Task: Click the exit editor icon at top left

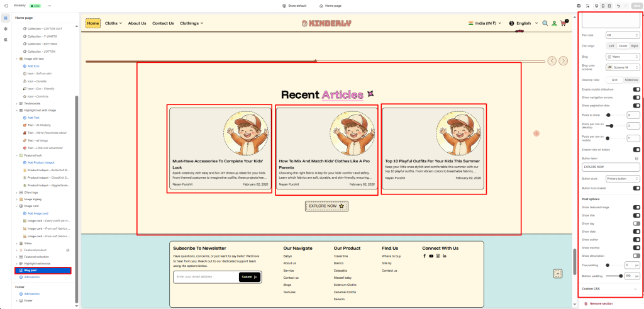Action: pyautogui.click(x=5, y=6)
